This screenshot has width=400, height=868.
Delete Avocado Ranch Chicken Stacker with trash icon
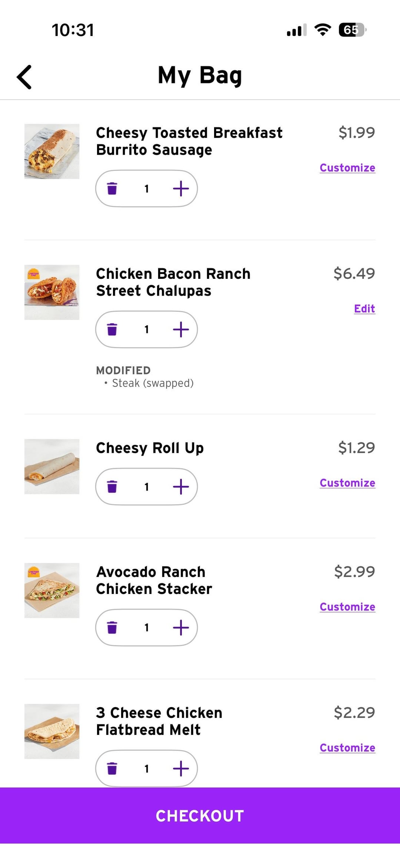coord(112,627)
